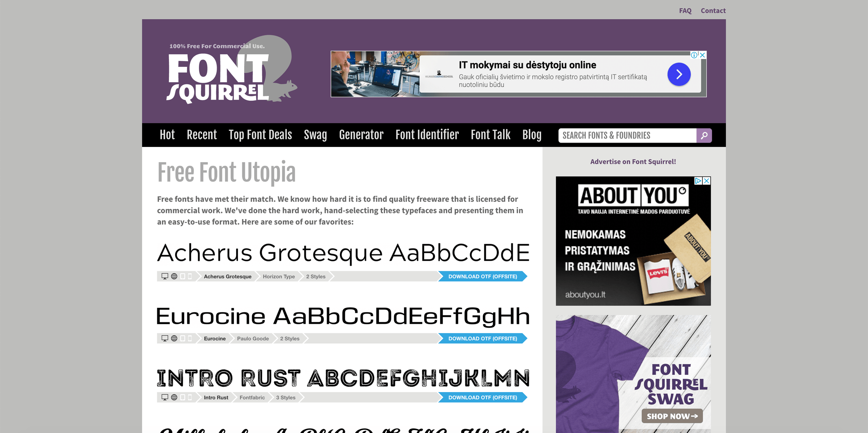Open the Paulo Goode foundry link
868x433 pixels.
tap(253, 338)
